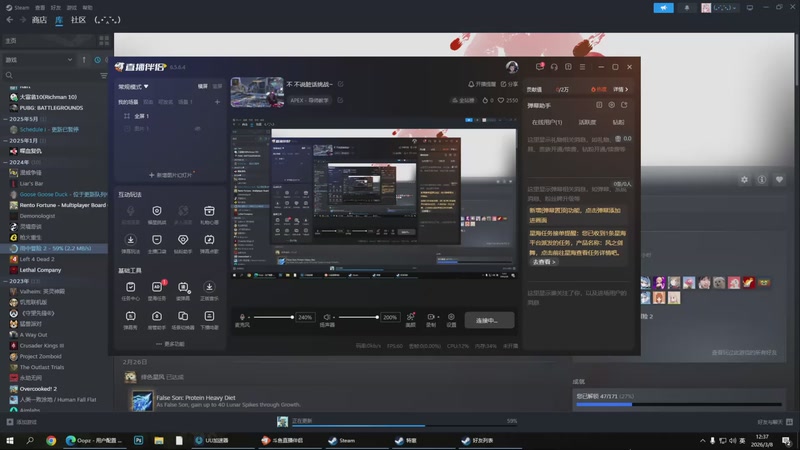Open Steam menu in top menu bar
800x450 pixels.
click(18, 8)
